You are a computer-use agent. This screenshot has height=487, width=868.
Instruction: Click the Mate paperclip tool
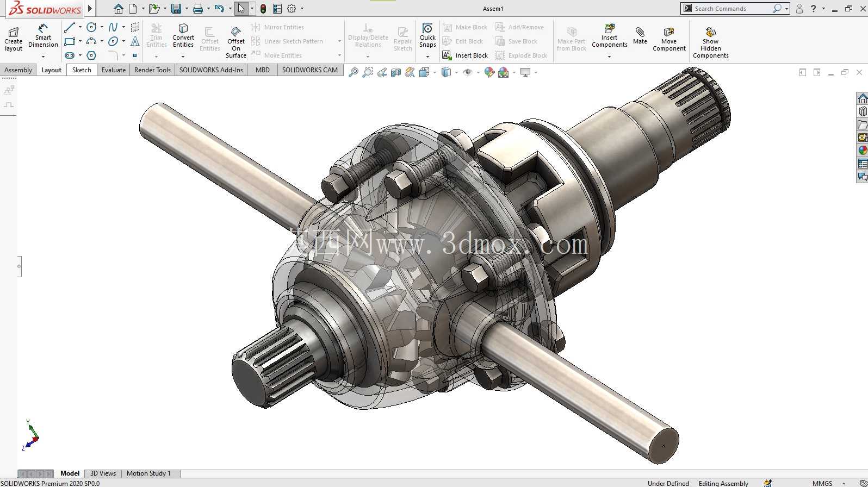pyautogui.click(x=640, y=36)
